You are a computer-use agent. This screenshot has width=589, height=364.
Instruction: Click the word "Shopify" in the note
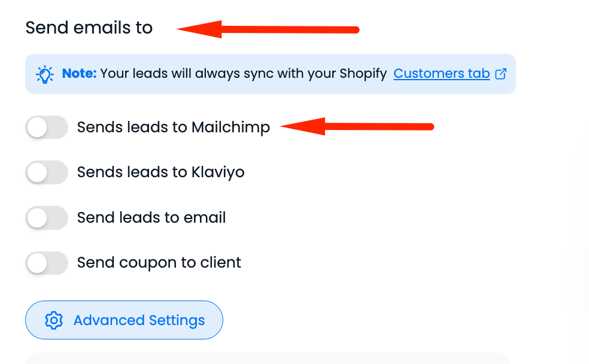(x=363, y=74)
